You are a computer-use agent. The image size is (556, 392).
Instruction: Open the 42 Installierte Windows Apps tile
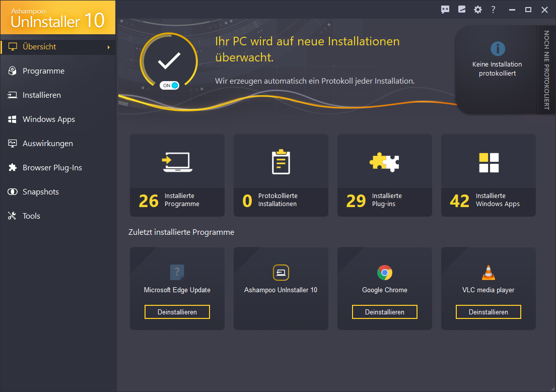(x=488, y=175)
